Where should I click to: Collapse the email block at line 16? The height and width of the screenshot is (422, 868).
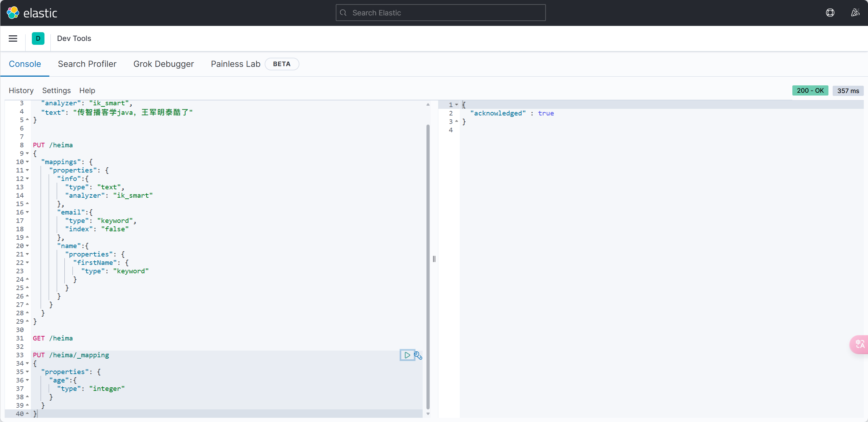tap(27, 212)
